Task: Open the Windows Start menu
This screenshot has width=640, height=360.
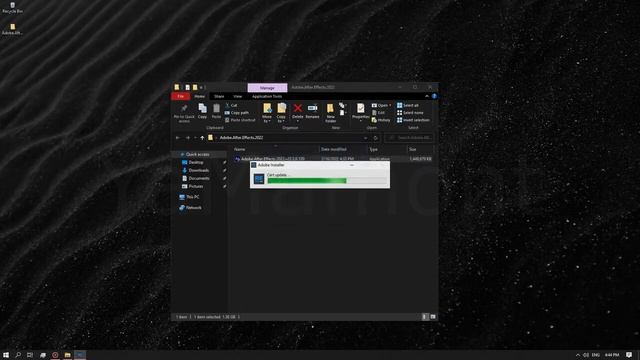Action: pos(6,355)
